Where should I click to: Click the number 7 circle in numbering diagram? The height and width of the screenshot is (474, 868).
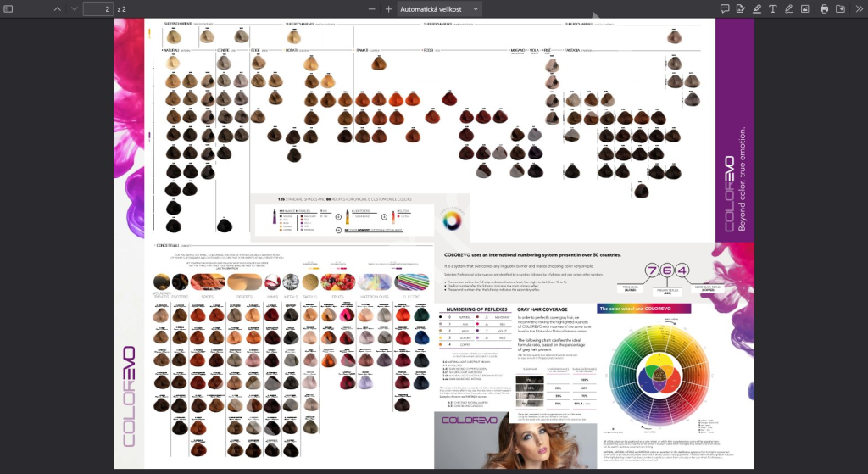[653, 270]
